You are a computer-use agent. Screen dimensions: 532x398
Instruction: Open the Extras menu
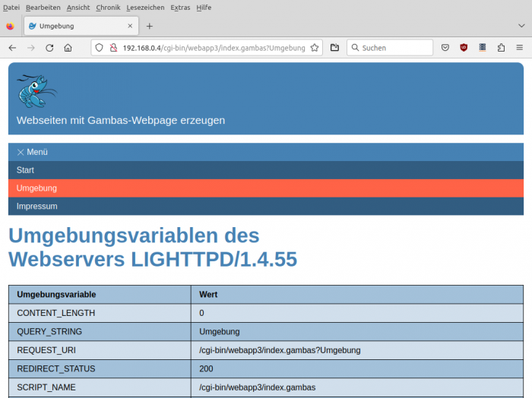click(180, 7)
